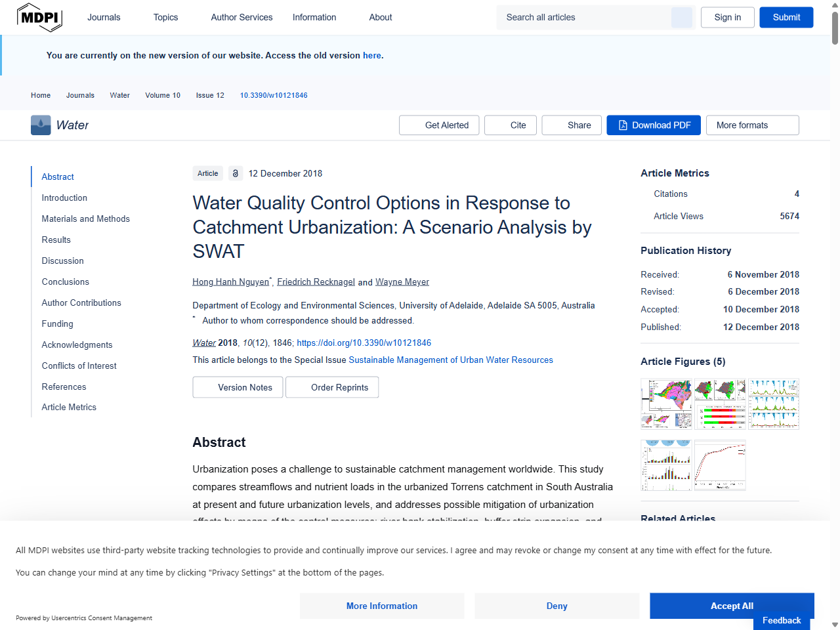Open the More formats dropdown
840x630 pixels.
click(x=752, y=125)
